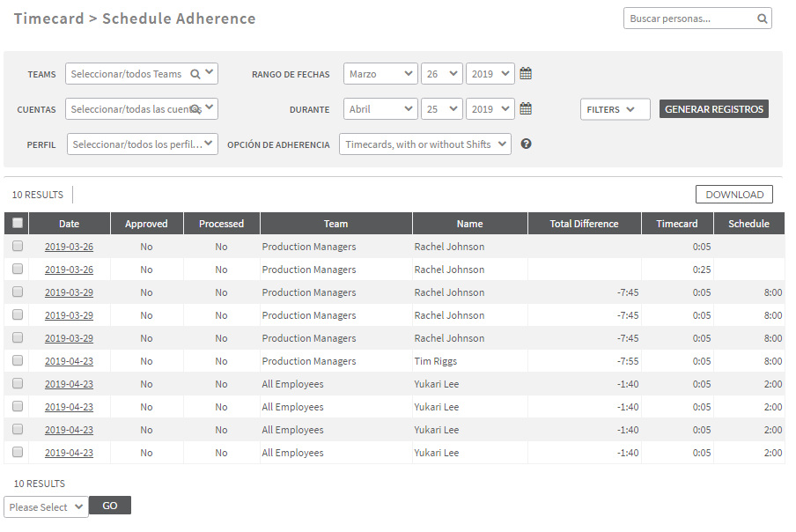Sort by the Date column header
The image size is (796, 532).
point(69,224)
